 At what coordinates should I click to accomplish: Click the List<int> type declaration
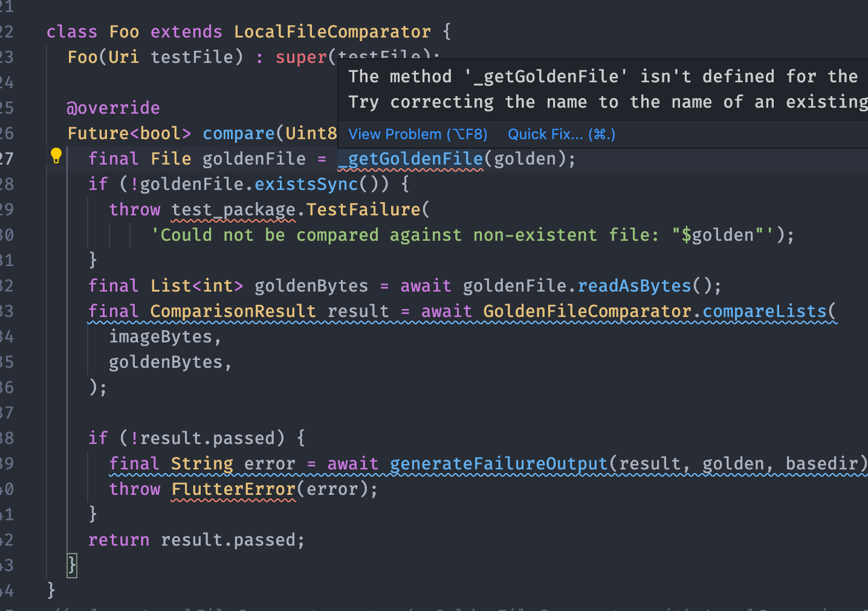pyautogui.click(x=196, y=286)
